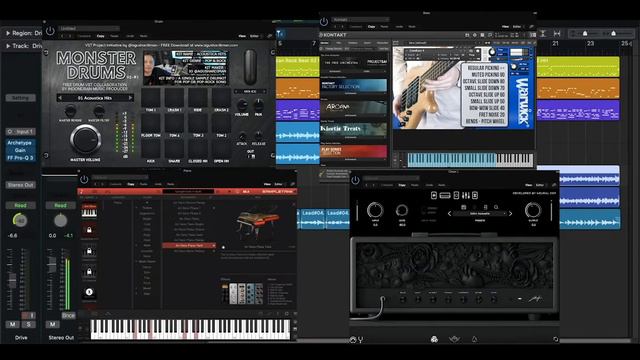Screen dimensions: 640x360
Task: Click the Volume knob in Monster Drums
Action: (242, 105)
